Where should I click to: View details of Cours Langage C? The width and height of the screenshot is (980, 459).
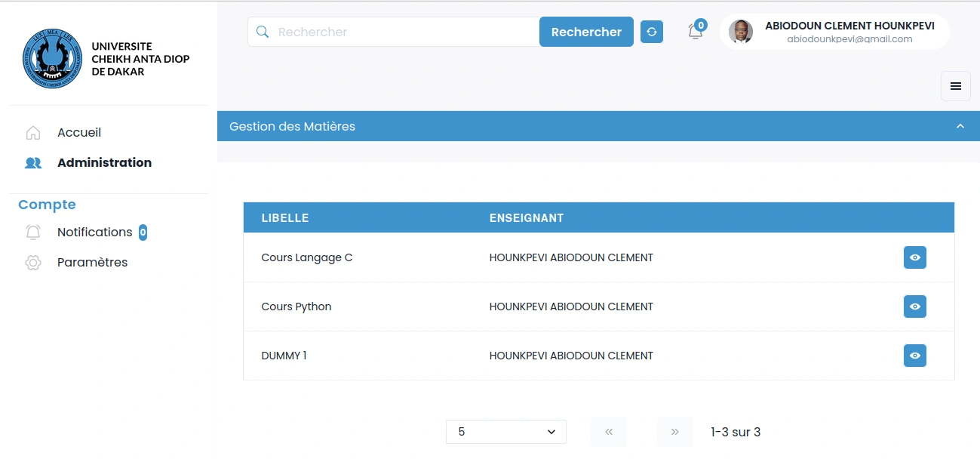pyautogui.click(x=915, y=257)
